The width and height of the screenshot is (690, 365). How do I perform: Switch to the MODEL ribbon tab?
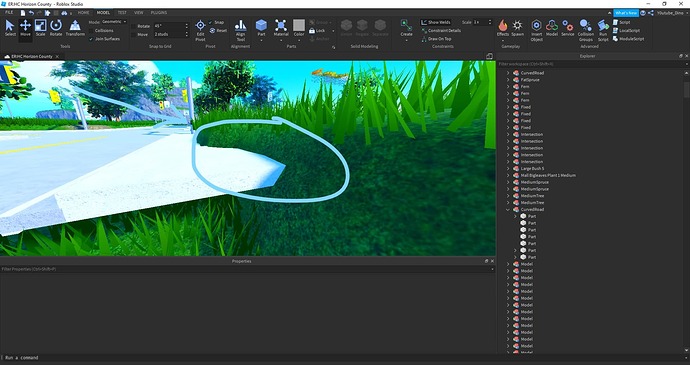103,13
